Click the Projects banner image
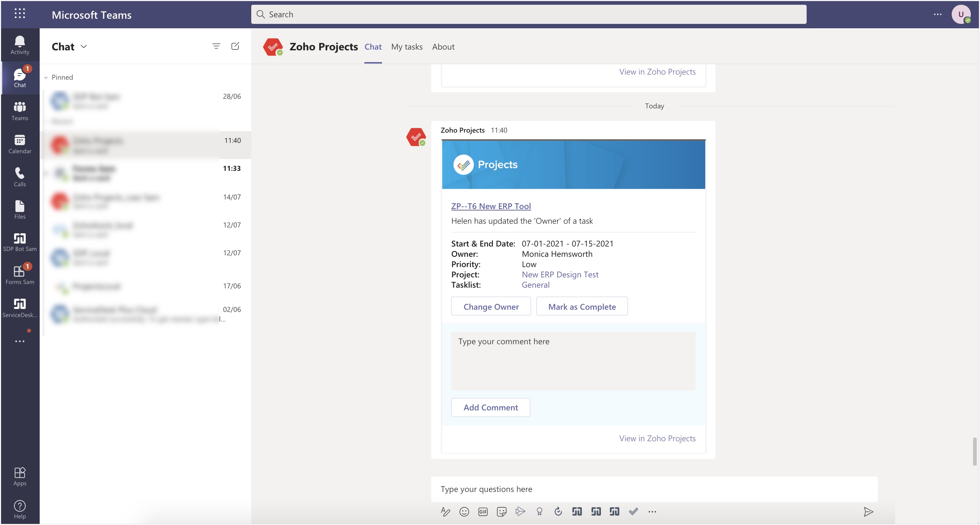The width and height of the screenshot is (980, 525). pos(573,164)
